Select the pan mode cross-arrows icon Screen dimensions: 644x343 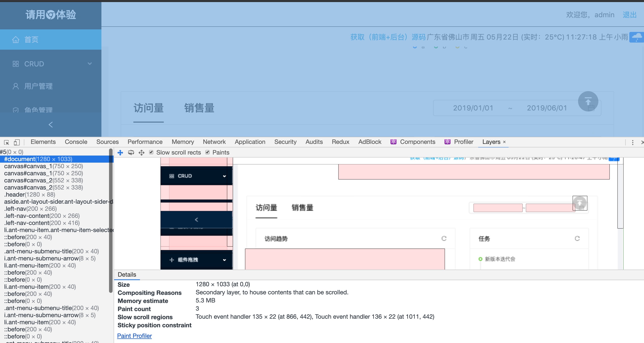pyautogui.click(x=120, y=153)
